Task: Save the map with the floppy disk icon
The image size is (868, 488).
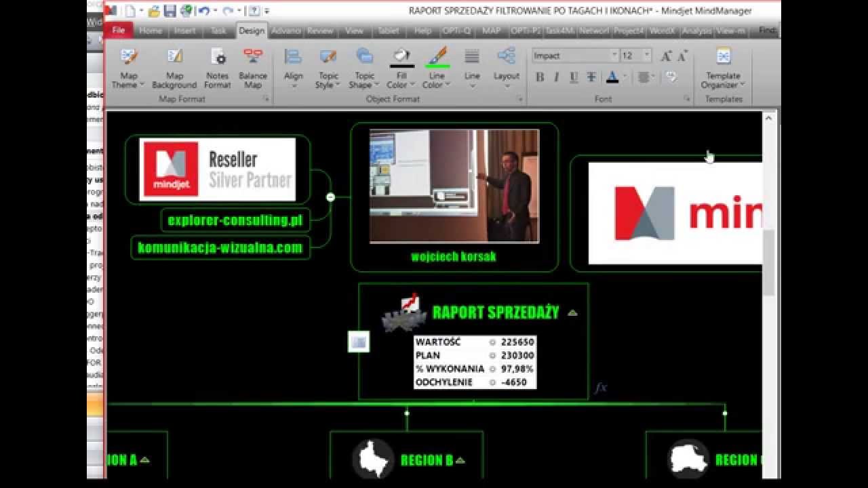Action: pyautogui.click(x=170, y=11)
